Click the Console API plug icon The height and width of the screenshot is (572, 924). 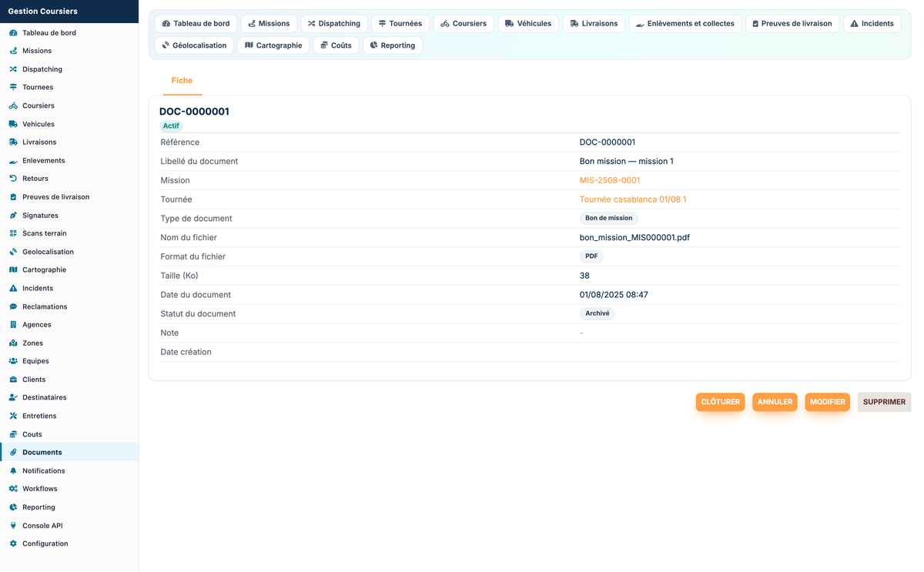[x=13, y=526]
